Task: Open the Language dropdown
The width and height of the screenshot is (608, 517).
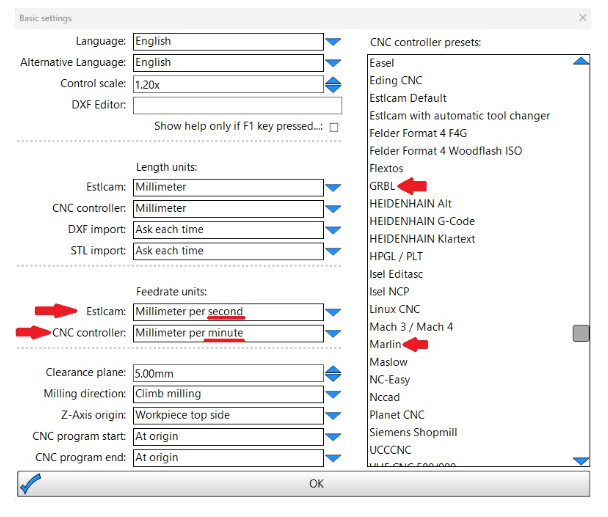Action: click(x=334, y=42)
